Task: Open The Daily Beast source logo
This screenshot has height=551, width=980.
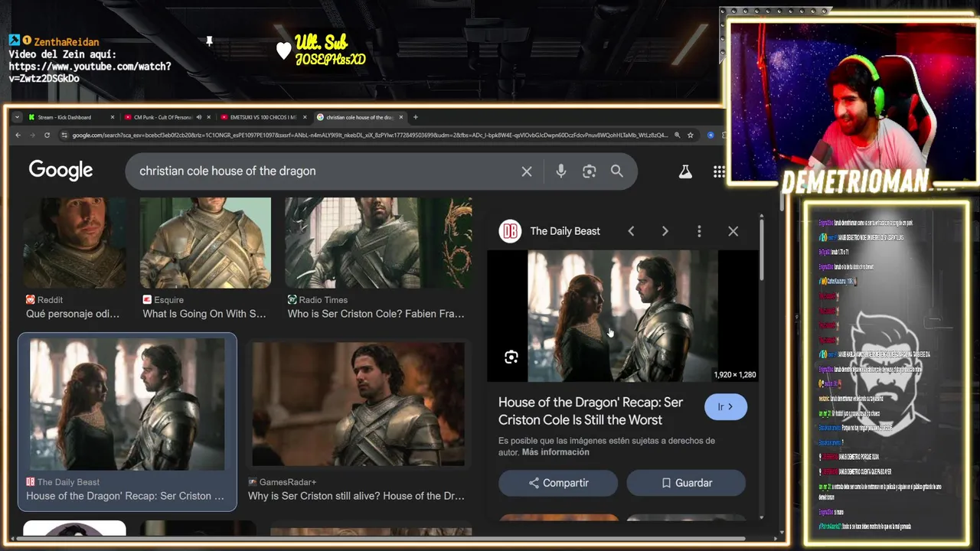Action: tap(510, 231)
